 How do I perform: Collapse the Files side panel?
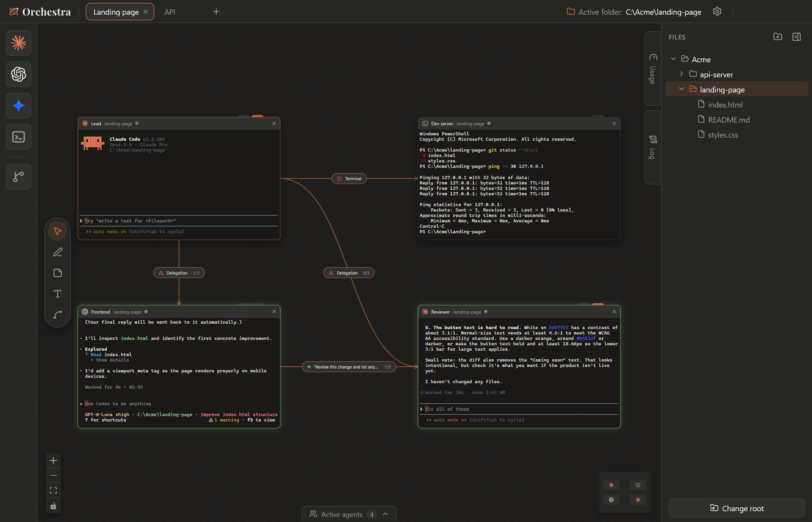pos(797,37)
